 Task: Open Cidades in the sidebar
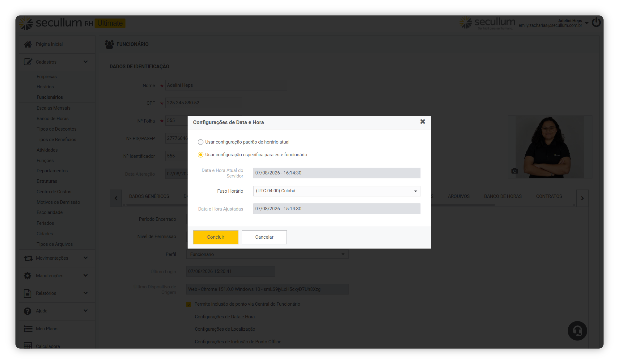(45, 234)
